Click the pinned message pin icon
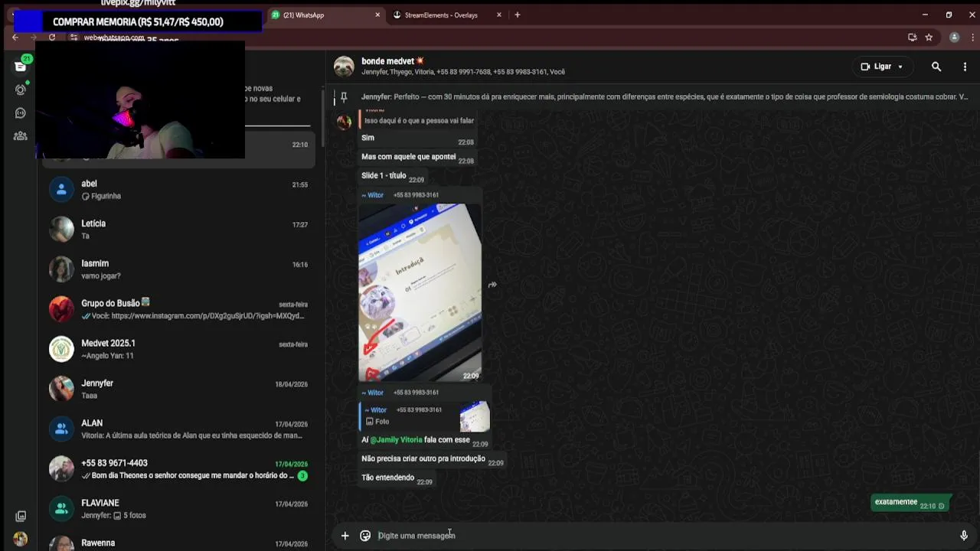 [x=344, y=96]
